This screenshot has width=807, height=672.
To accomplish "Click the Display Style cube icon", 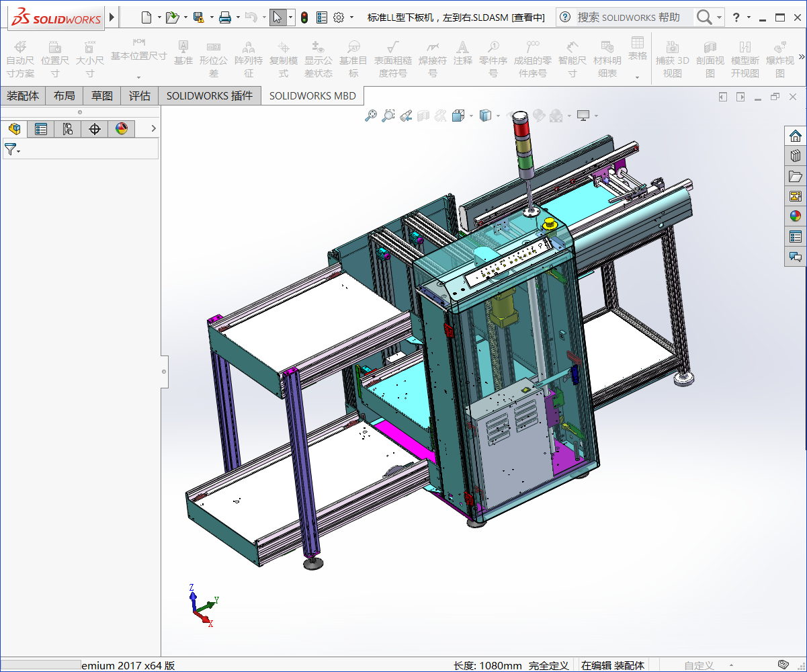I will pyautogui.click(x=485, y=116).
